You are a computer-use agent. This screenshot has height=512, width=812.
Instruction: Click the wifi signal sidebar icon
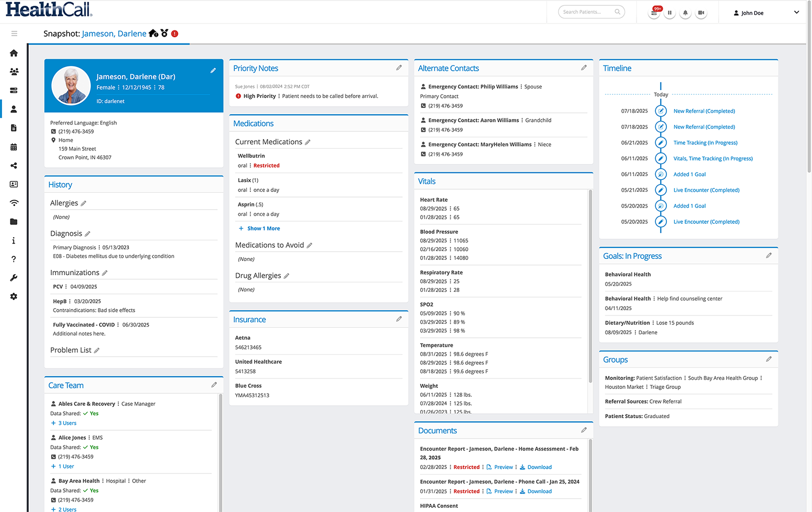pos(14,203)
